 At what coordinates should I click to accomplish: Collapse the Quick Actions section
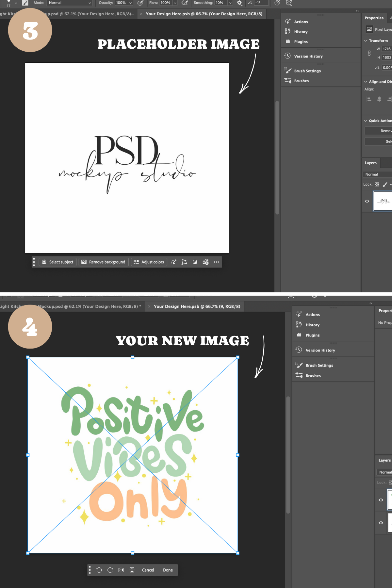coord(366,121)
